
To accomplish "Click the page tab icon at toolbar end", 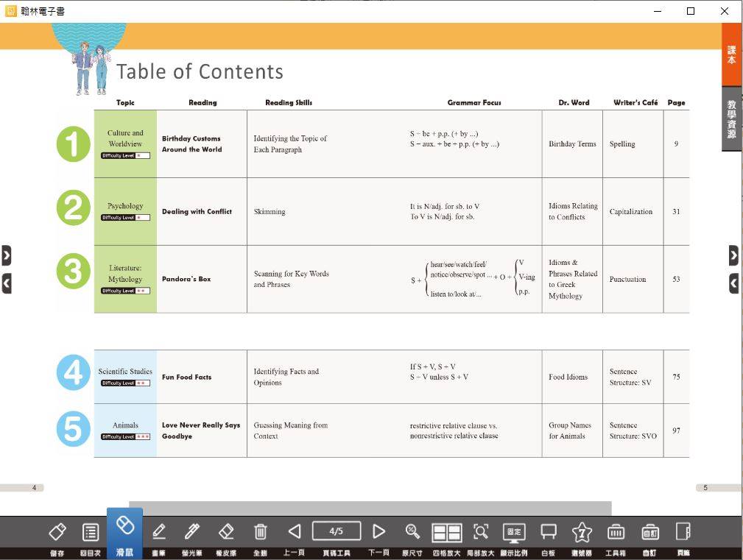I will (x=683, y=531).
